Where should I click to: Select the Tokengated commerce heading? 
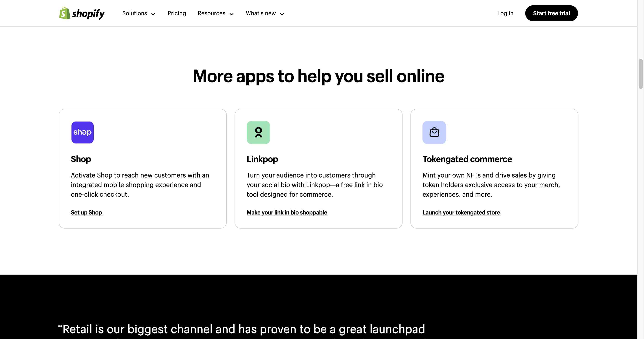[x=467, y=159]
